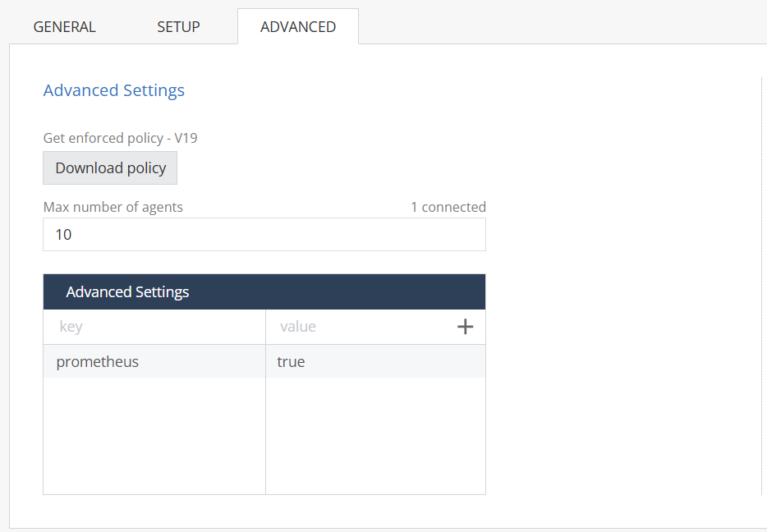Click the vertical scrollbar at panel's right edge
The height and width of the screenshot is (532, 767).
[762, 287]
